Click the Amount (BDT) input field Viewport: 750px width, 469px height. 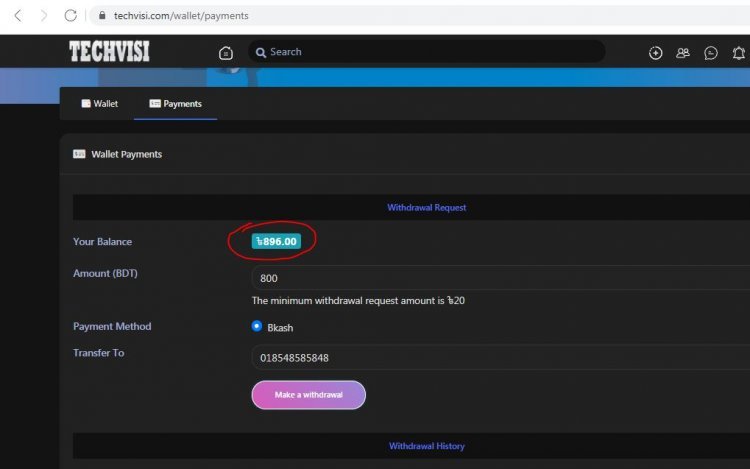click(x=500, y=278)
